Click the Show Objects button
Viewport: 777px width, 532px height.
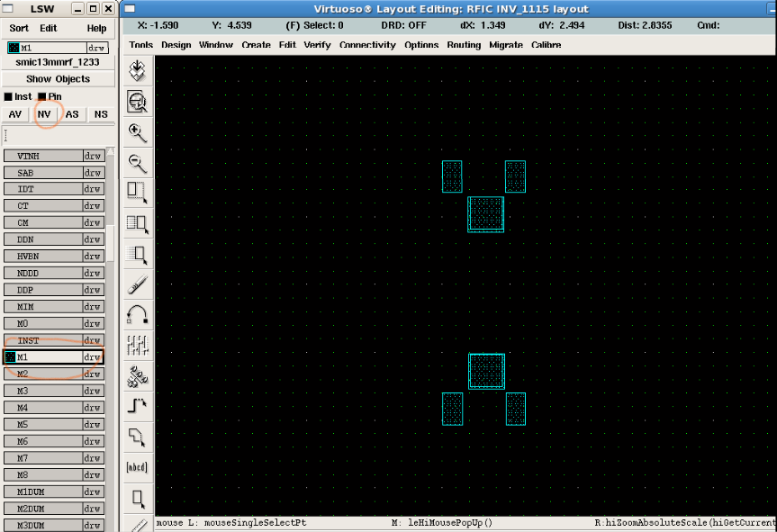click(x=58, y=78)
